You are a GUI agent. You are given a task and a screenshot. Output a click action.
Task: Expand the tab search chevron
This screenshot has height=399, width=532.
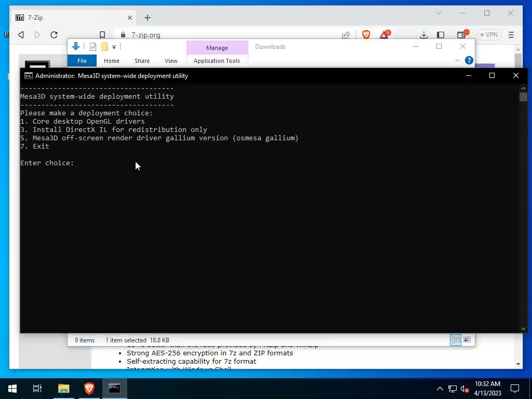pyautogui.click(x=438, y=13)
